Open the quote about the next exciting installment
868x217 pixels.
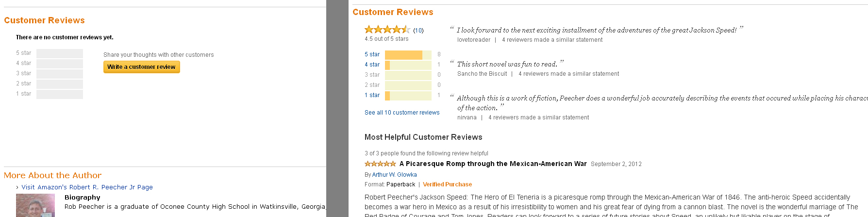(x=597, y=30)
